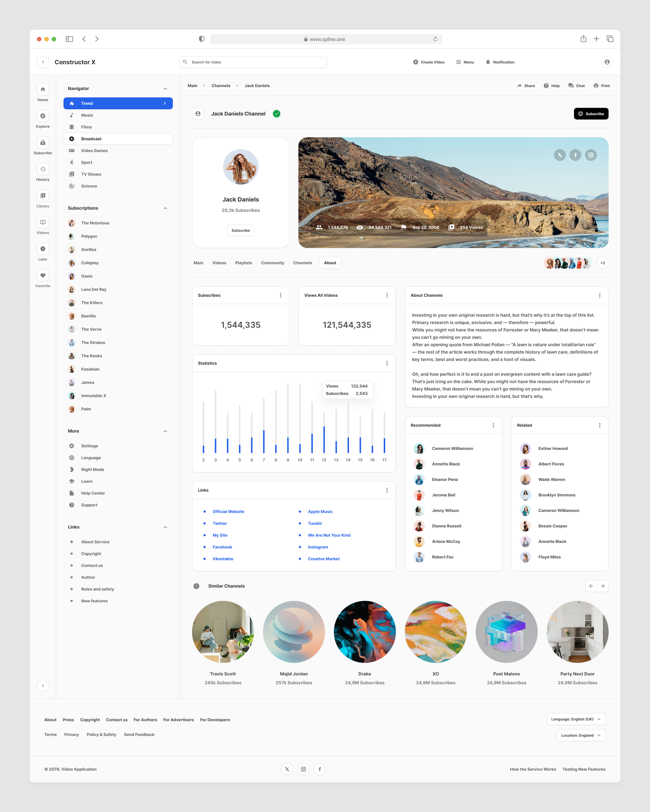This screenshot has height=812, width=650.
Task: Click the bar for day 7 in Statistics
Action: (x=264, y=426)
